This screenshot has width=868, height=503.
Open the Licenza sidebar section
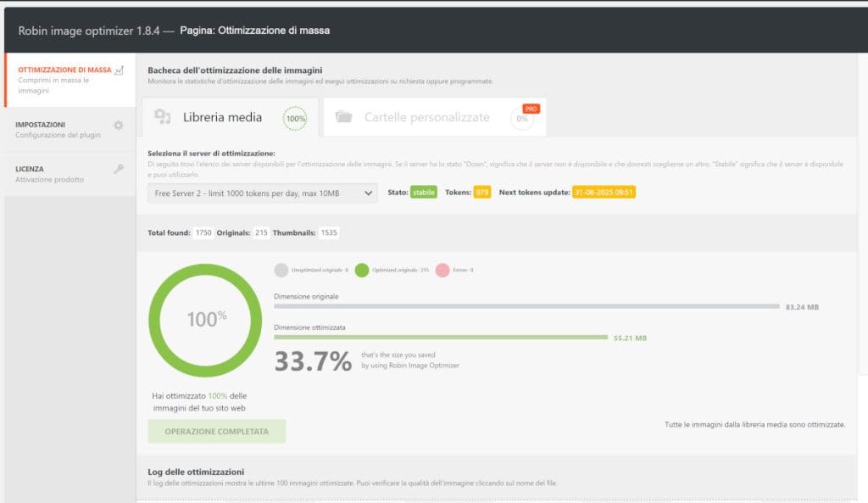tap(70, 174)
